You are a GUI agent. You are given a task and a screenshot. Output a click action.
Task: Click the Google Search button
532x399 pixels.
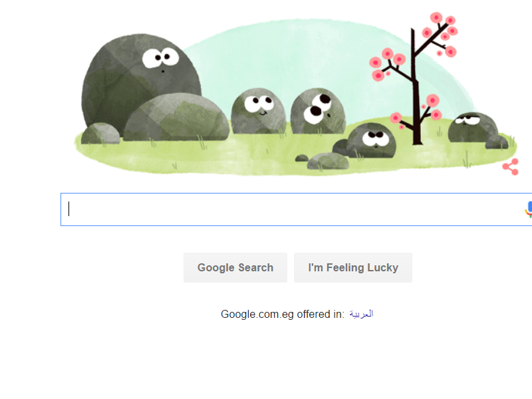pyautogui.click(x=235, y=267)
